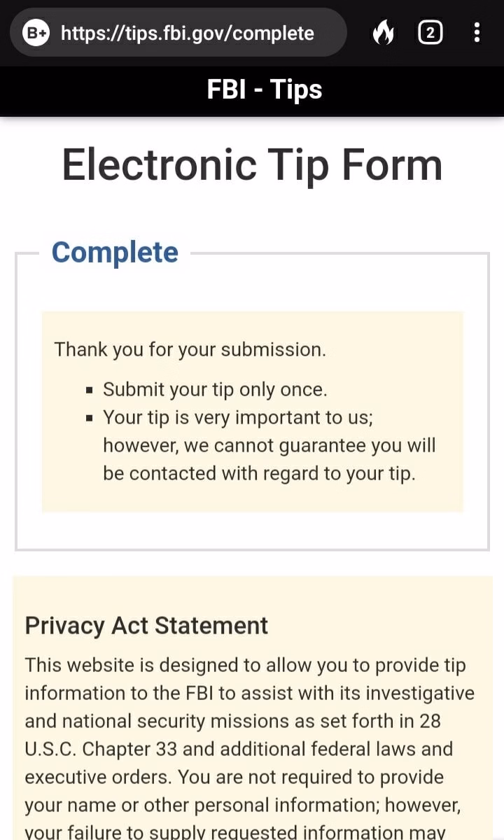
Task: Tap the FBI - Tips header title
Action: [265, 90]
